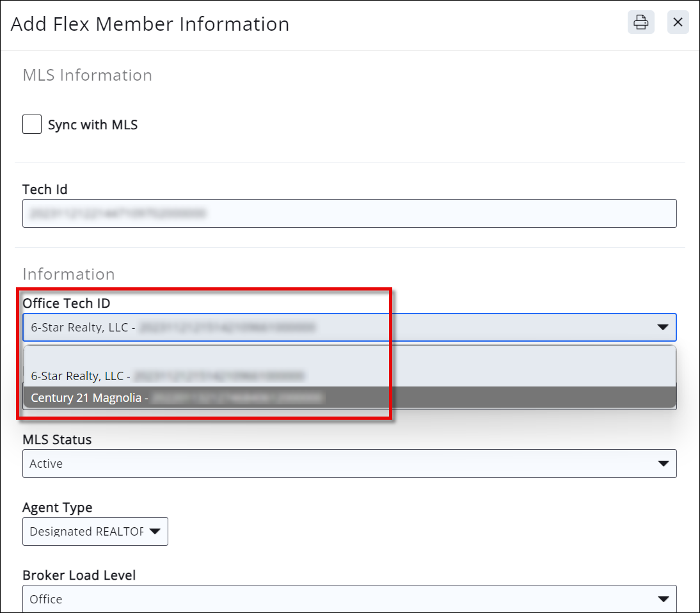Click the print icon in dialog header
Image resolution: width=700 pixels, height=613 pixels.
tap(640, 22)
